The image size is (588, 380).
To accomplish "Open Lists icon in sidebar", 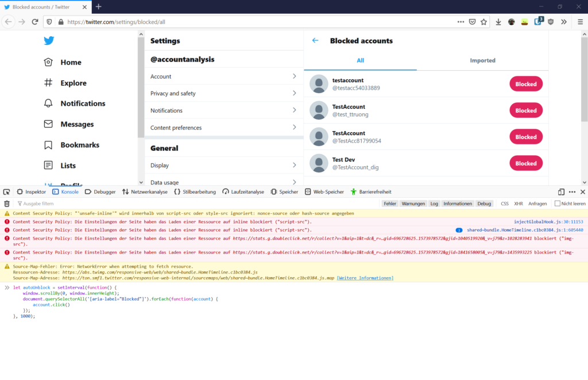I will (x=48, y=165).
